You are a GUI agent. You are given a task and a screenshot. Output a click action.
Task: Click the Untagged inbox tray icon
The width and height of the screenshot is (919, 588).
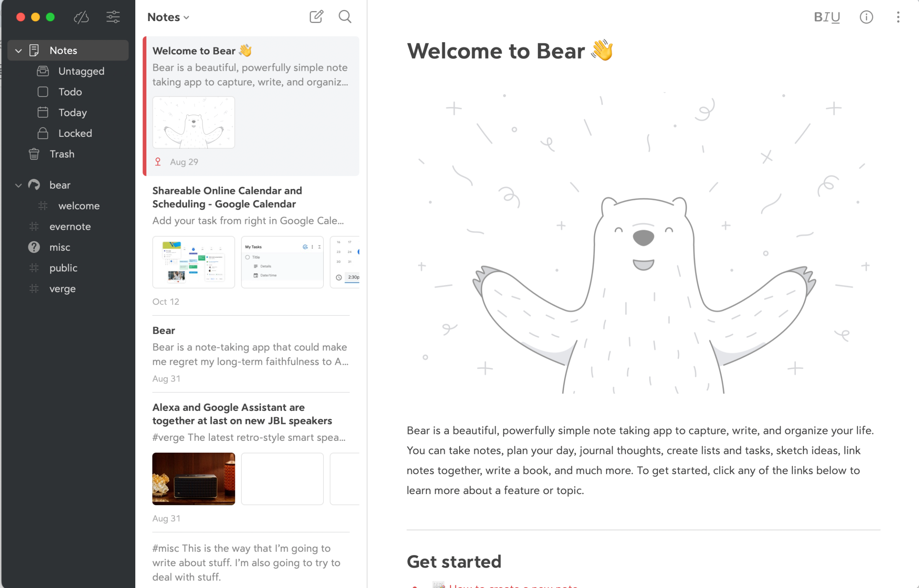(x=43, y=71)
